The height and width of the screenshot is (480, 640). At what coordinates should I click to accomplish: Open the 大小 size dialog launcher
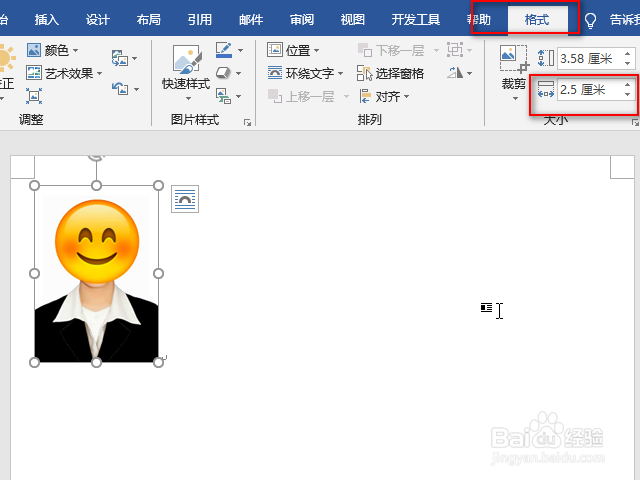tap(636, 122)
